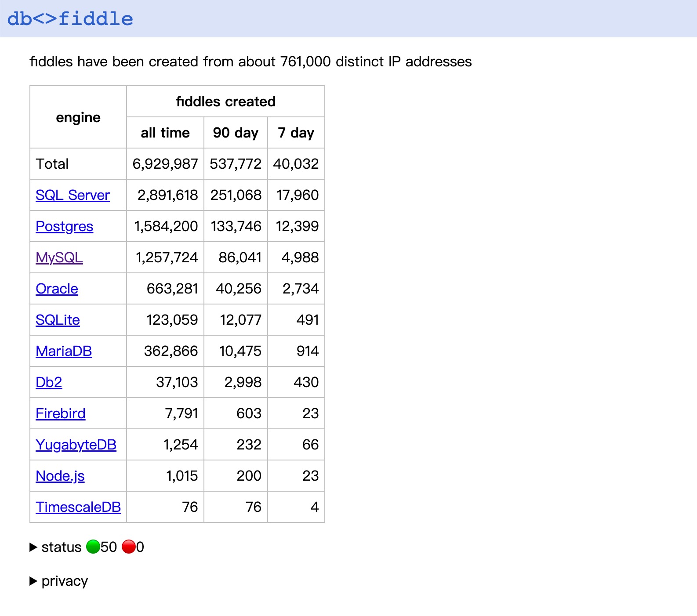Click Oracle all-time value 663,281
The height and width of the screenshot is (616, 697).
coord(172,289)
